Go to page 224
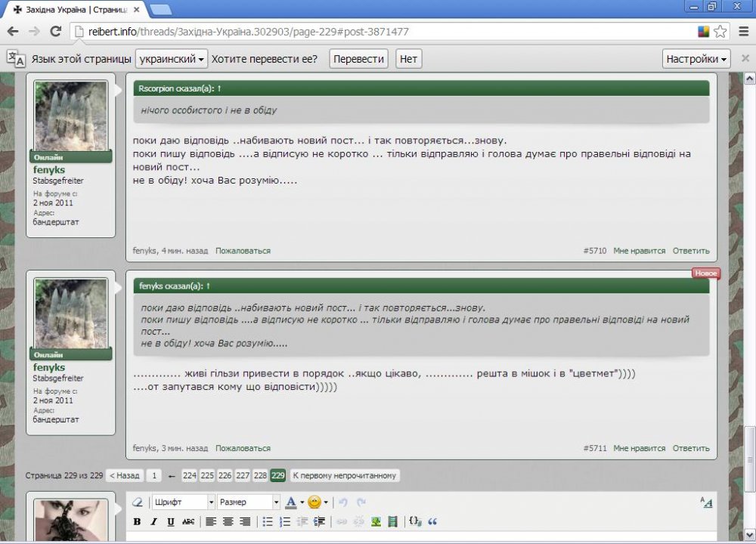The width and height of the screenshot is (756, 544). click(x=190, y=475)
